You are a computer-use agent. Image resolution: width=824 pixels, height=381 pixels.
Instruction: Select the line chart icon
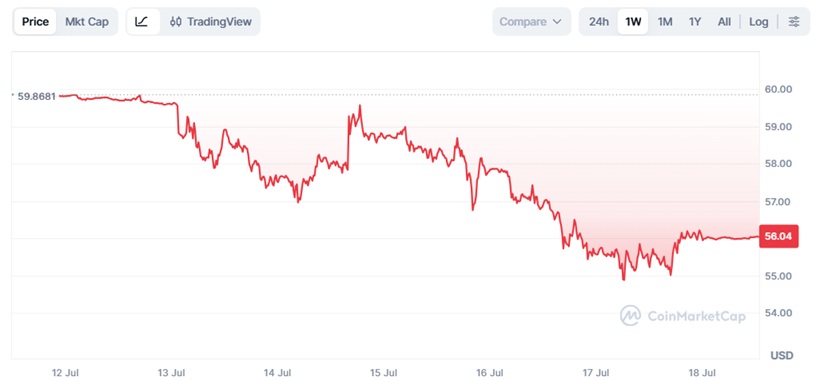[142, 22]
